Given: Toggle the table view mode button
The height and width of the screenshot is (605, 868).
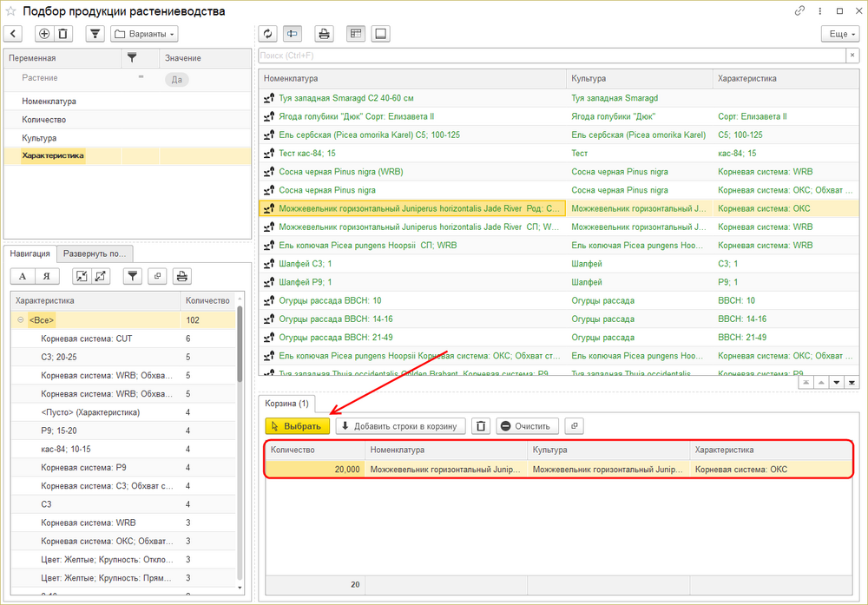Looking at the screenshot, I should [x=355, y=34].
